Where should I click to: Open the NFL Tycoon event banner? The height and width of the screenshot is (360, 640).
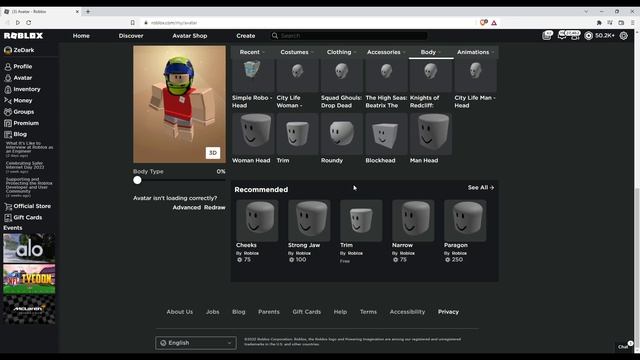pos(29,279)
